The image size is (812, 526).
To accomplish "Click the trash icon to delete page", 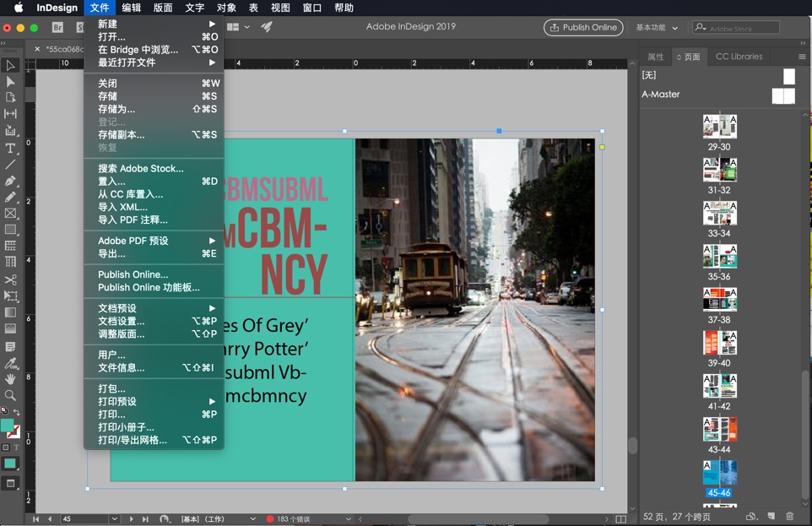I will [789, 516].
